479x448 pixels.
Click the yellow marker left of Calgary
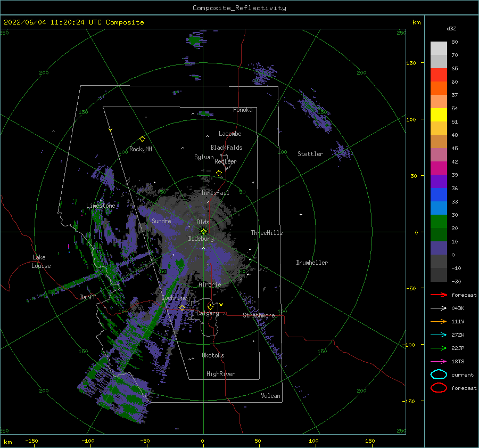pyautogui.click(x=183, y=307)
